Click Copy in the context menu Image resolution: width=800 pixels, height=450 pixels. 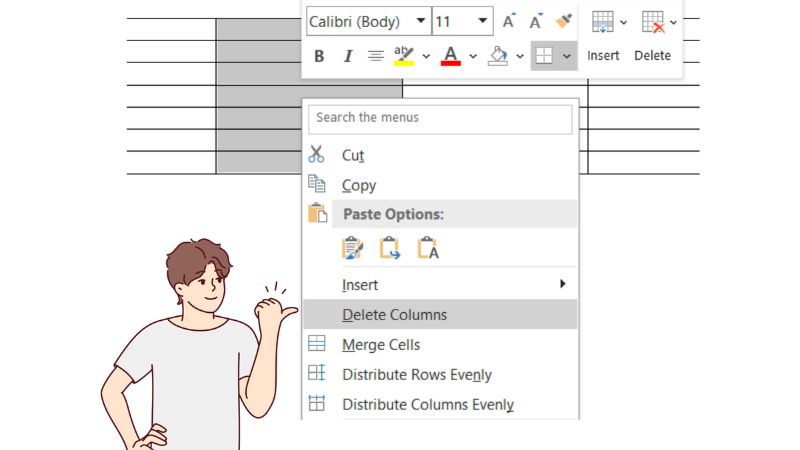pos(359,185)
